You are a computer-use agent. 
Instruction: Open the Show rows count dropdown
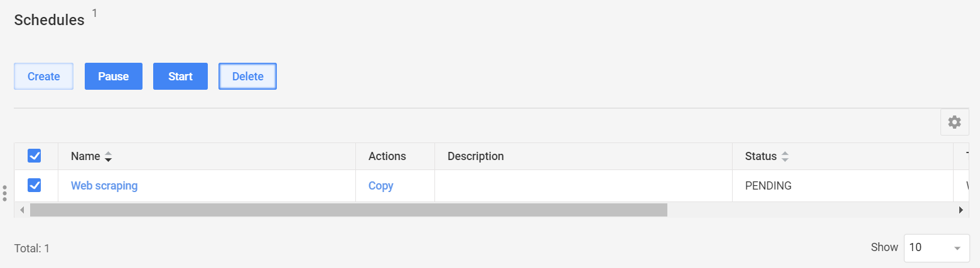point(936,247)
